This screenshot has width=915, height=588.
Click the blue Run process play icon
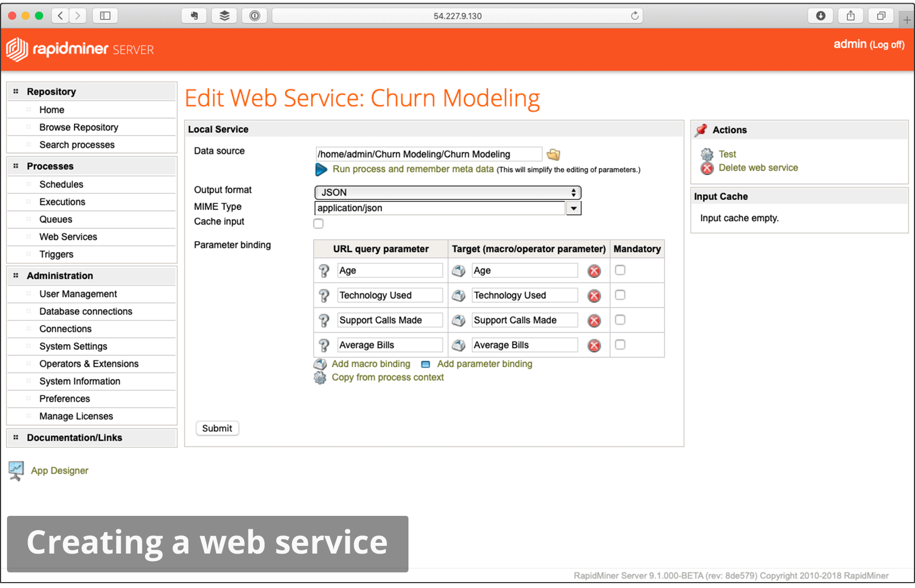pos(321,170)
